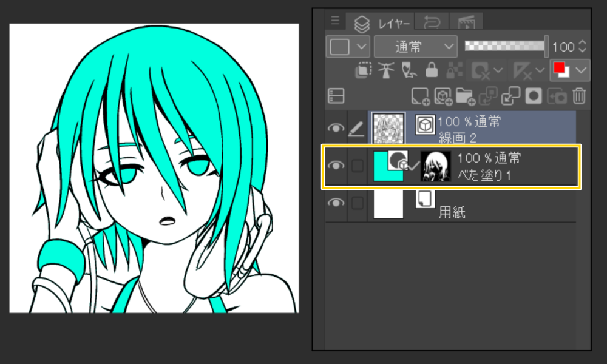Tick the edit checkbox of べた塗り 1

click(357, 166)
